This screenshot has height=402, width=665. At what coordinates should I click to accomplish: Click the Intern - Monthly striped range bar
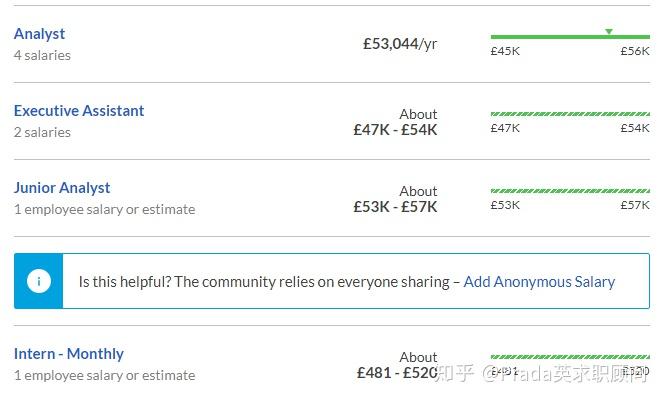tap(570, 357)
